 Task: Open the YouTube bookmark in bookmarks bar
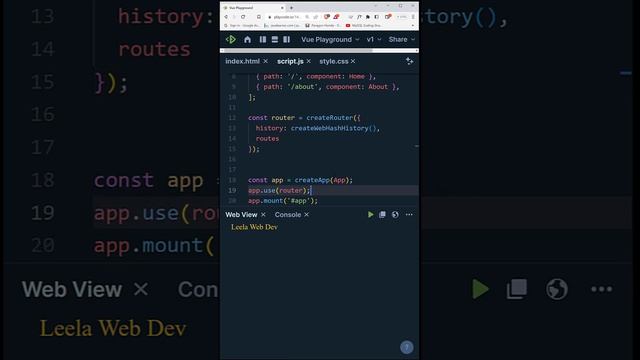pos(363,25)
